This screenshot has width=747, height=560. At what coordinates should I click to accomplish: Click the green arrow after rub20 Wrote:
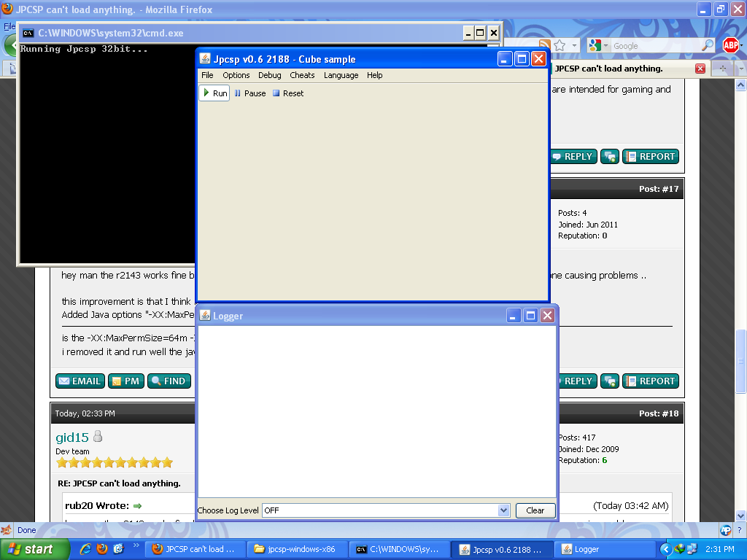point(138,506)
